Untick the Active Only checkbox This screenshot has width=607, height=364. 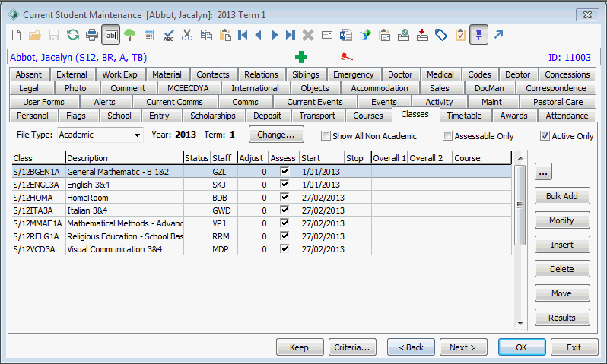(545, 136)
